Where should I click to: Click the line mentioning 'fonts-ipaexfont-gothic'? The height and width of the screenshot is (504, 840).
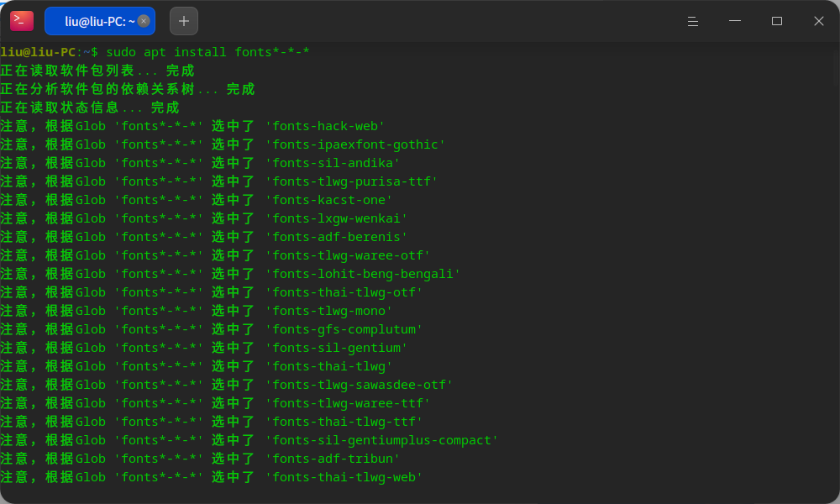tap(223, 144)
